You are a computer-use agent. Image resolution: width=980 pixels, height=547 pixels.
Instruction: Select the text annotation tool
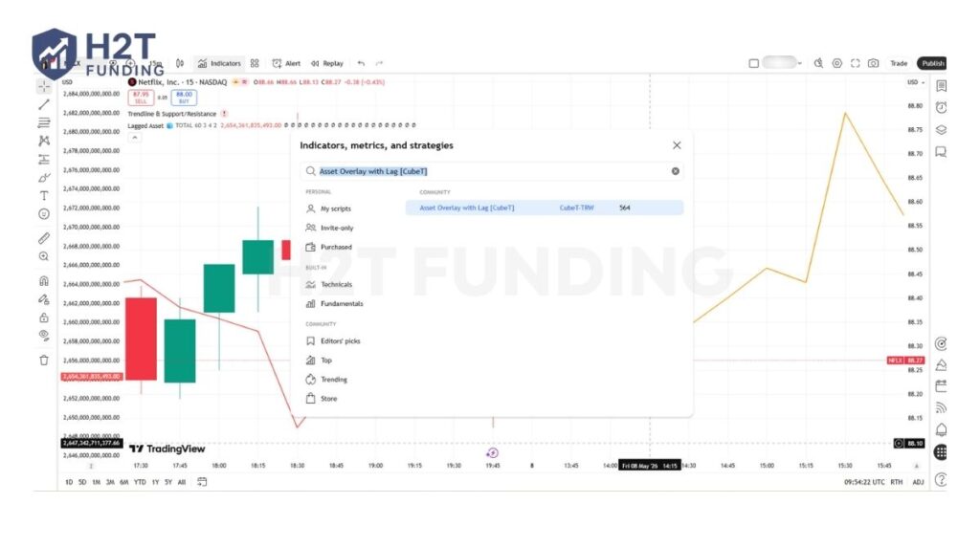[x=44, y=195]
